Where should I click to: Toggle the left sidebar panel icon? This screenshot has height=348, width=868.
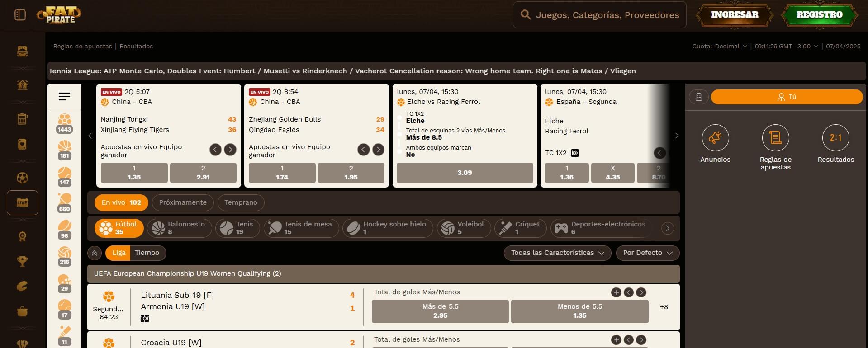(20, 15)
